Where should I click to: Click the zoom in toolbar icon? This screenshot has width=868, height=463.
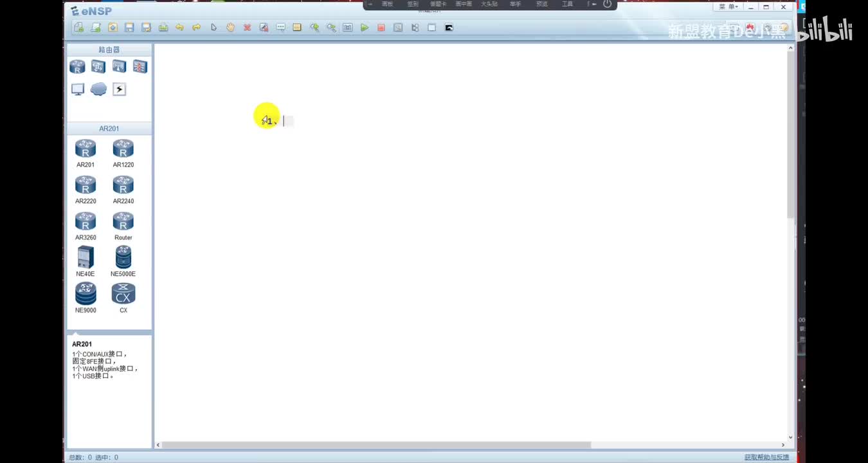314,28
